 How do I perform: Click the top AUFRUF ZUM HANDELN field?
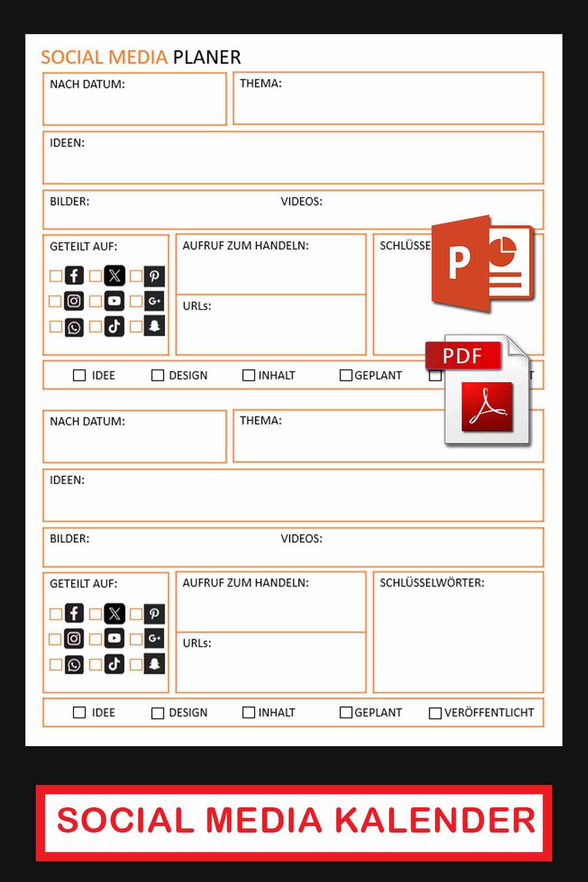click(271, 265)
